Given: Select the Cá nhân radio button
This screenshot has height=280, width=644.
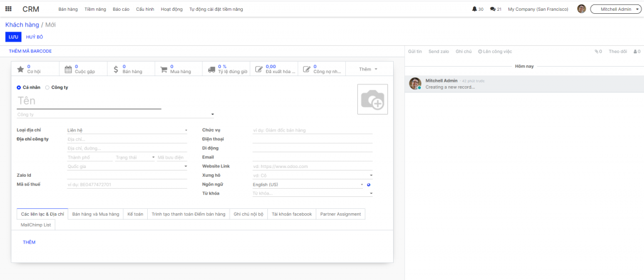Looking at the screenshot, I should click(x=19, y=87).
